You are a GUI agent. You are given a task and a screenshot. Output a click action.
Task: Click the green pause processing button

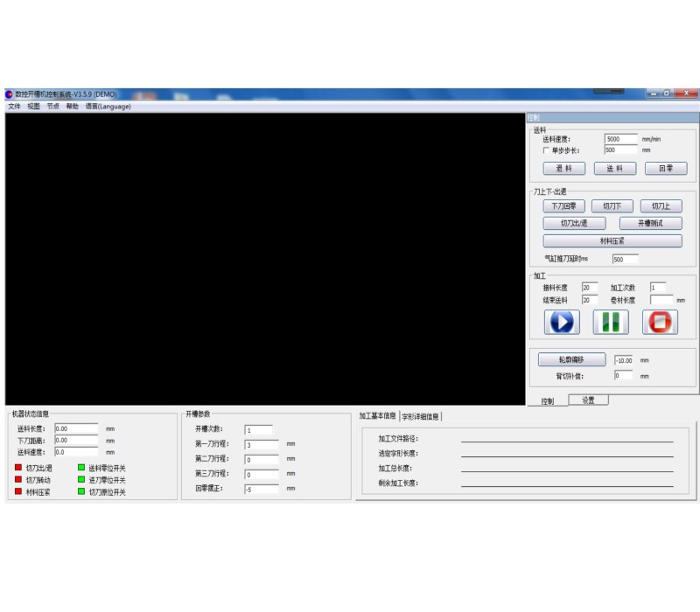coord(611,322)
